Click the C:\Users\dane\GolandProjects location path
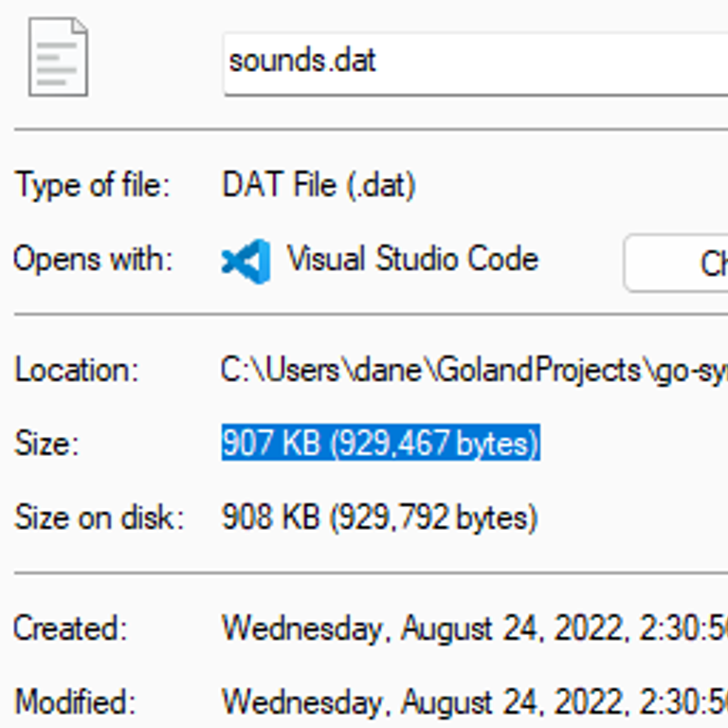 click(x=475, y=371)
